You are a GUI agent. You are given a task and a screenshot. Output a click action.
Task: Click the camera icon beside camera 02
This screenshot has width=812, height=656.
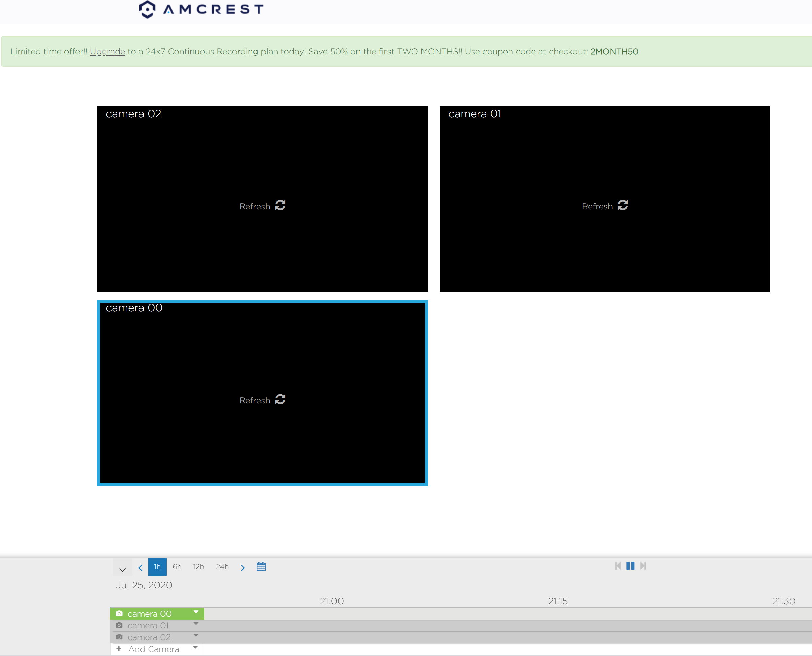point(119,637)
